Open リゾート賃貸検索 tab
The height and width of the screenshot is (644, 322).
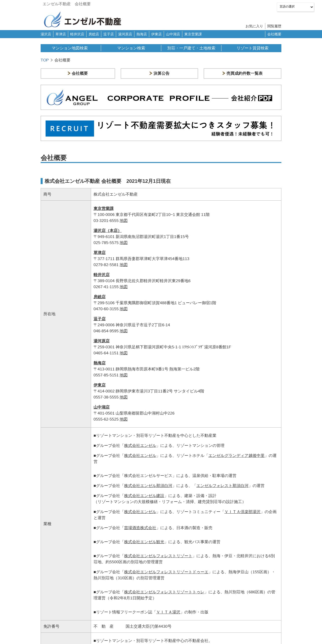[x=253, y=48]
